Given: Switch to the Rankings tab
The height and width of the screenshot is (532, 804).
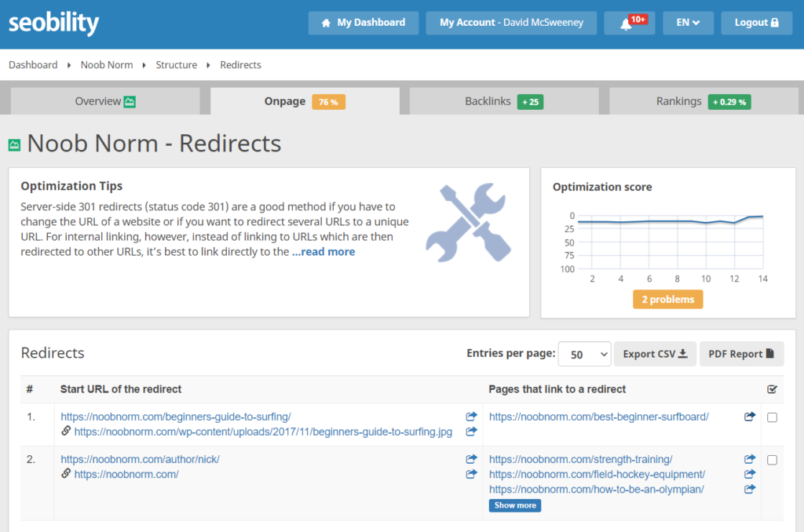Looking at the screenshot, I should tap(703, 101).
